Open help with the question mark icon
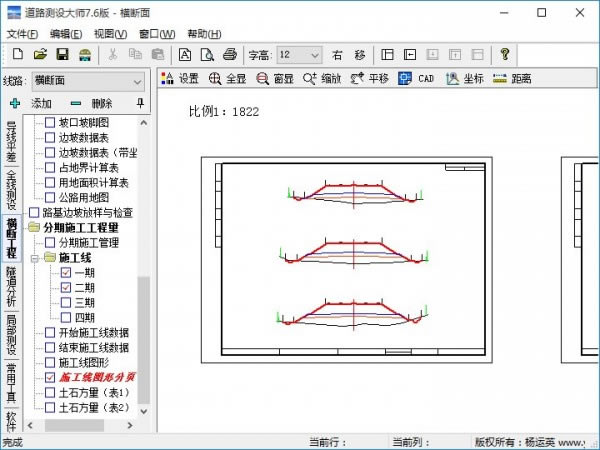600x450 pixels. click(x=505, y=54)
